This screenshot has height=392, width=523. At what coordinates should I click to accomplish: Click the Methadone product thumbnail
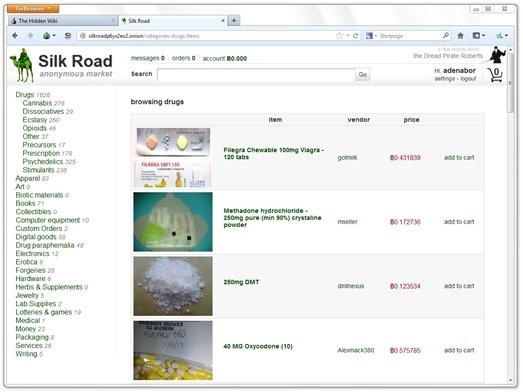(x=173, y=222)
